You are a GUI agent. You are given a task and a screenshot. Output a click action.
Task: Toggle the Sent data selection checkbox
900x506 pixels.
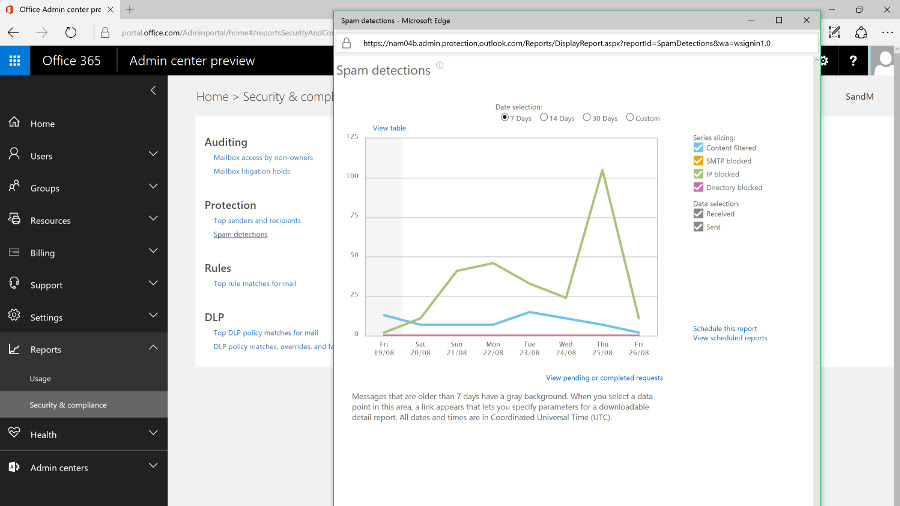pos(698,227)
